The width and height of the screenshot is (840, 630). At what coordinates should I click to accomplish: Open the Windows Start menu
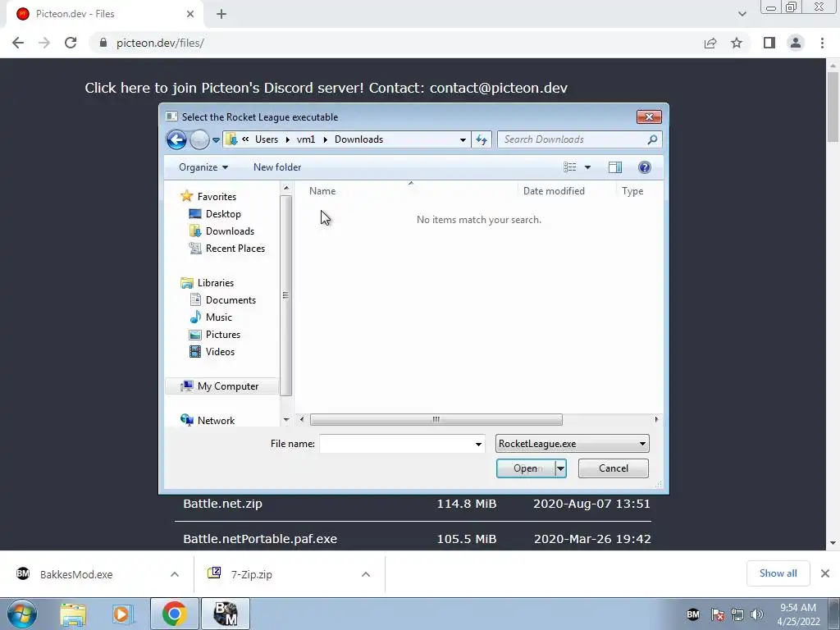(21, 614)
